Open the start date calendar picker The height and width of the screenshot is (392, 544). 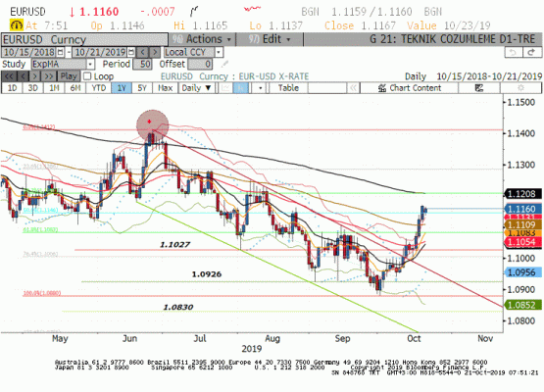click(x=61, y=52)
